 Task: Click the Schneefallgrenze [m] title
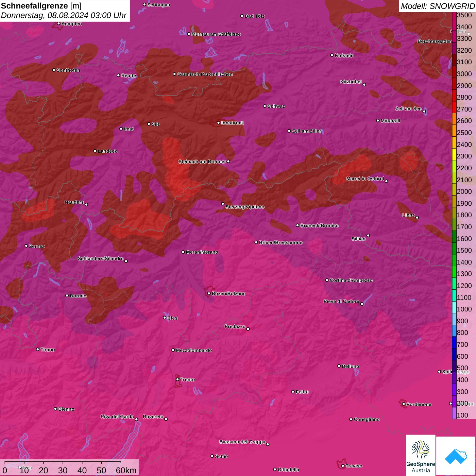click(x=41, y=6)
